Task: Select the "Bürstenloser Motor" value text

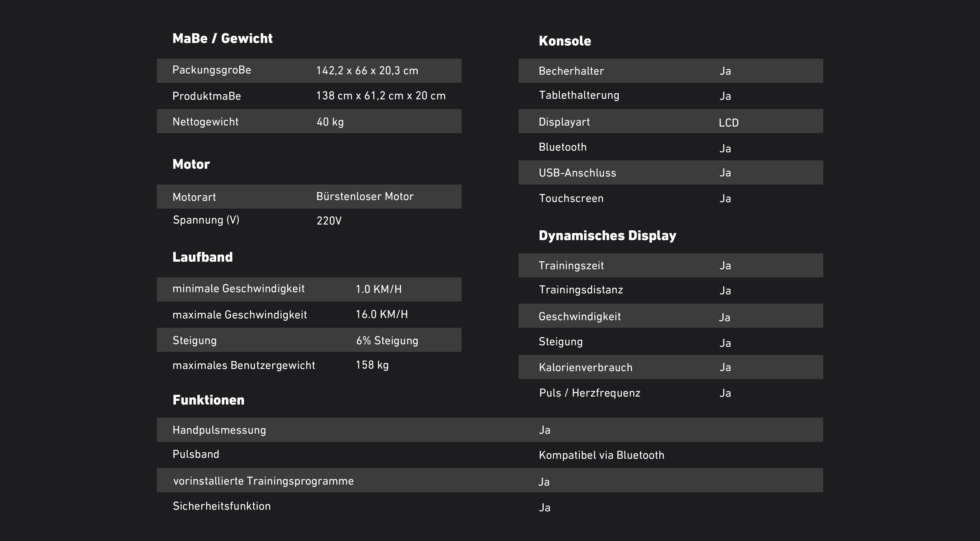Action: [x=365, y=196]
